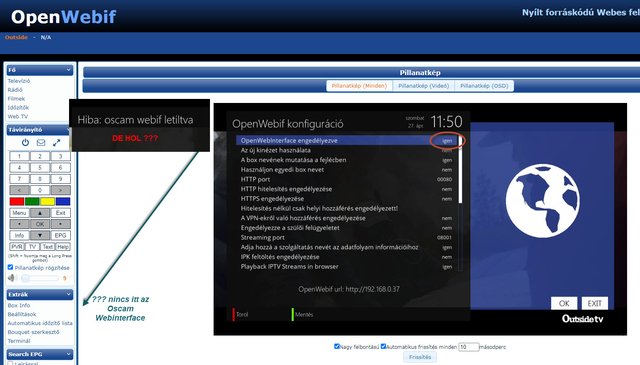
Task: Click the Help key on remote
Action: point(63,247)
